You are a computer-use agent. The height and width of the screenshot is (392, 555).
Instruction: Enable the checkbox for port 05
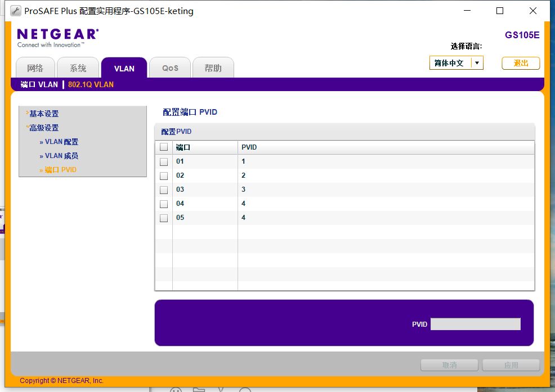164,218
